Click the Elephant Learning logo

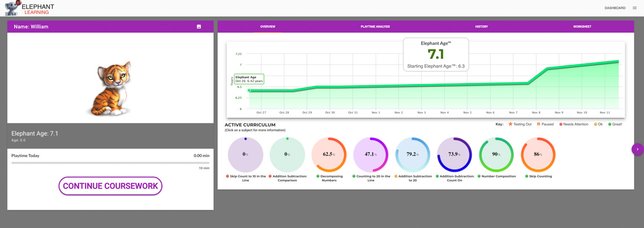[30, 8]
